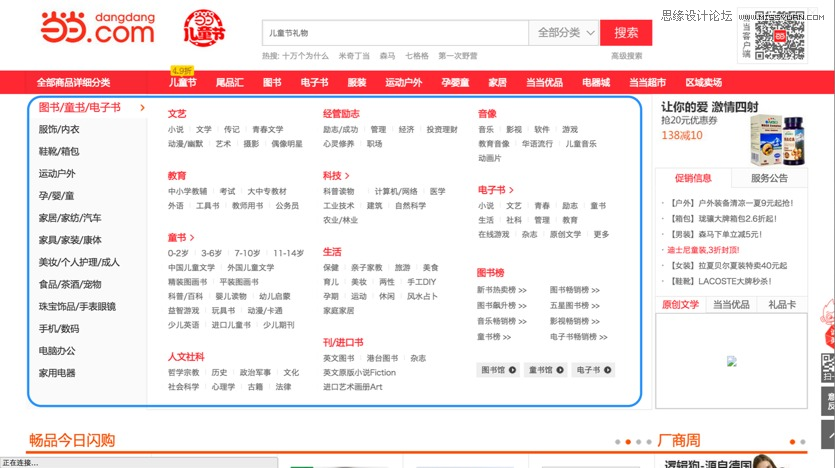
Task: Expand the 科技 section arrow
Action: click(x=347, y=176)
